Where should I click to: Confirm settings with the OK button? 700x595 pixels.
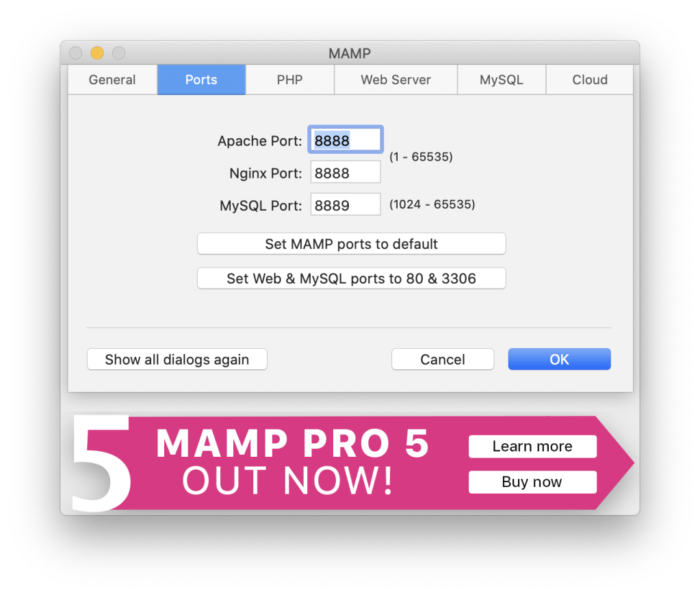pos(559,359)
